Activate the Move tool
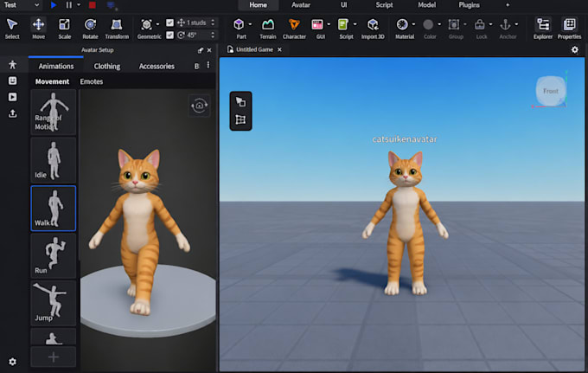The width and height of the screenshot is (588, 373). [38, 29]
